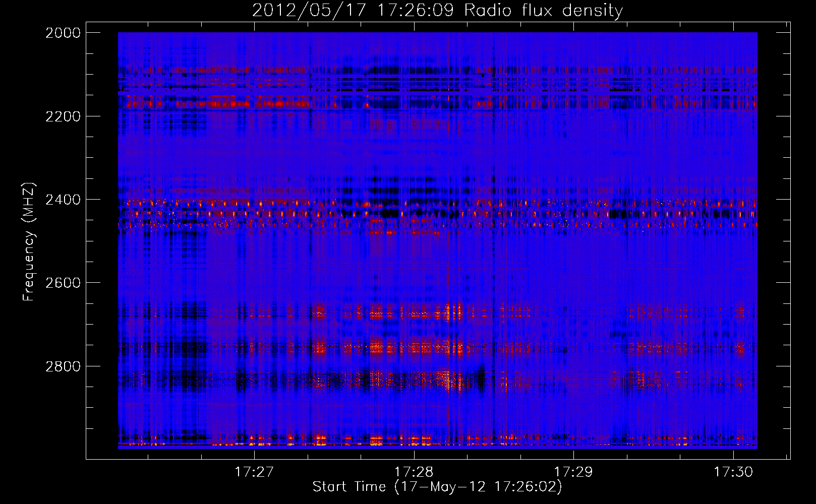Click the 17:29 time axis label

pos(573,472)
